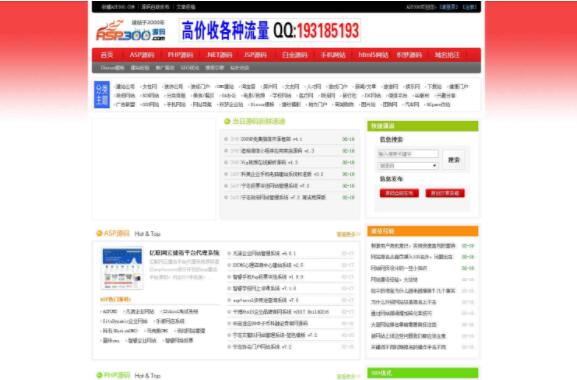The height and width of the screenshot is (380, 577).
Task: Open the ASP源码 navigation tab
Action: coord(142,55)
